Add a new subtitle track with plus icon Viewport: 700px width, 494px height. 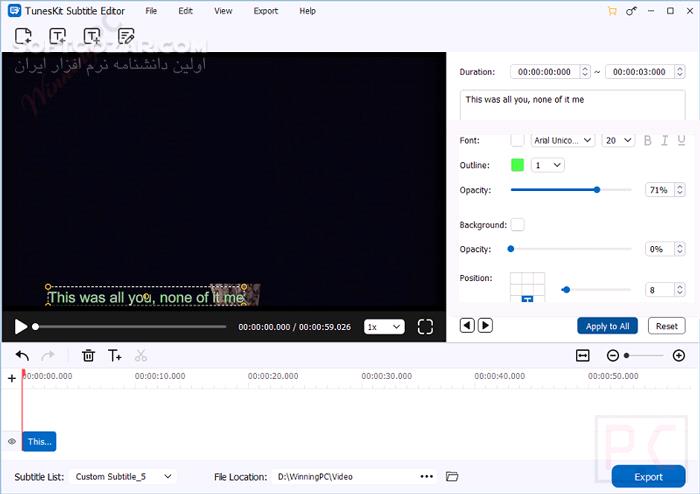point(12,379)
